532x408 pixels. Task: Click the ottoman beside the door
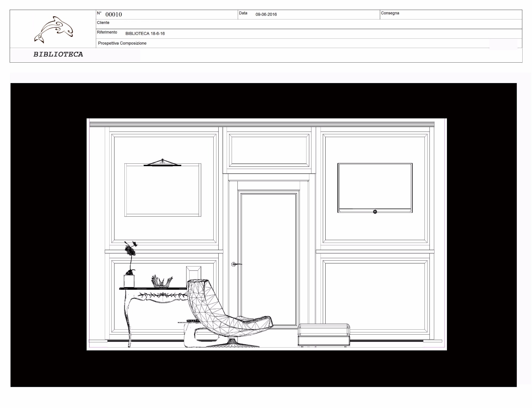(324, 335)
